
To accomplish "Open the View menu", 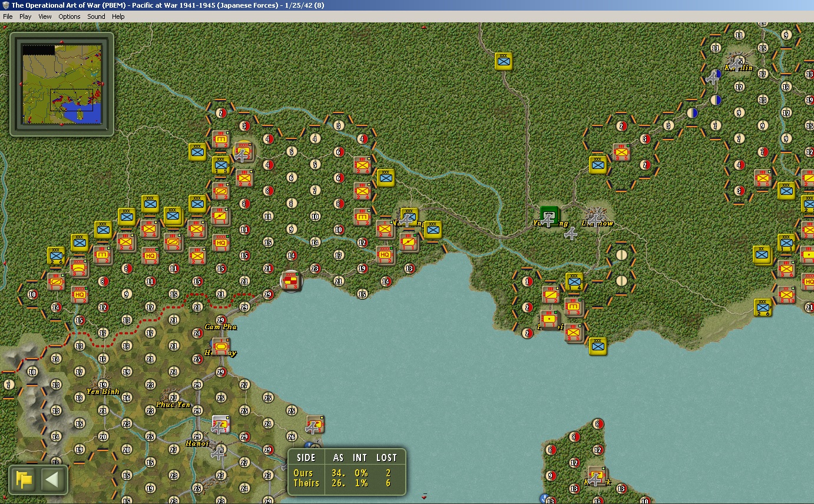I will 45,16.
